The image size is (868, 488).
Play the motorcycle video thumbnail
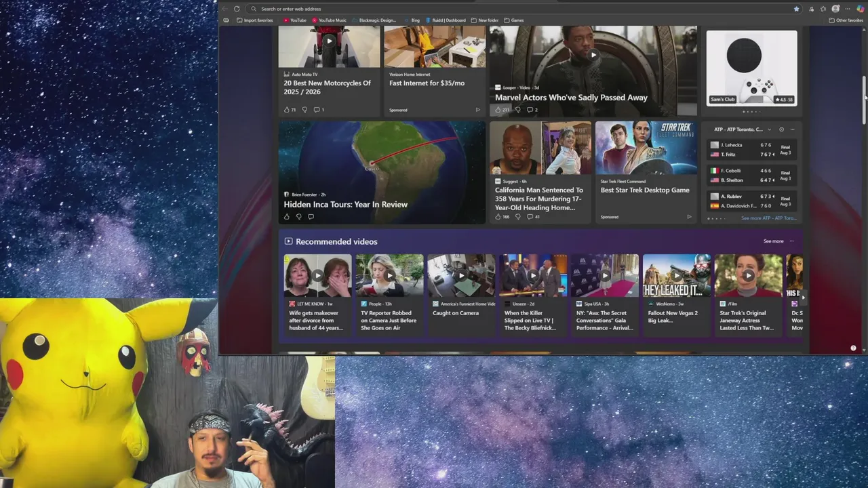click(x=329, y=41)
